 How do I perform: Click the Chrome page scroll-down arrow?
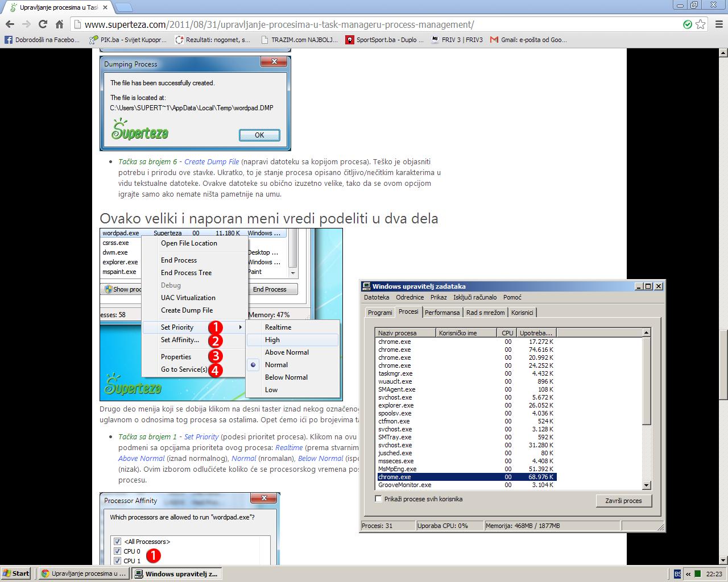(x=723, y=560)
